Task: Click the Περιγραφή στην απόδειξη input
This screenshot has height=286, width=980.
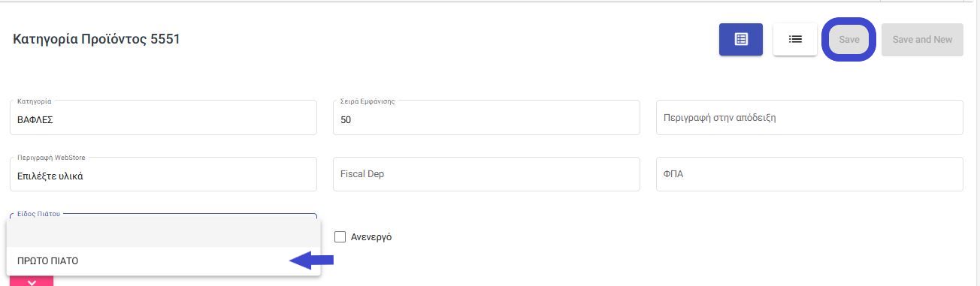Action: click(x=809, y=118)
